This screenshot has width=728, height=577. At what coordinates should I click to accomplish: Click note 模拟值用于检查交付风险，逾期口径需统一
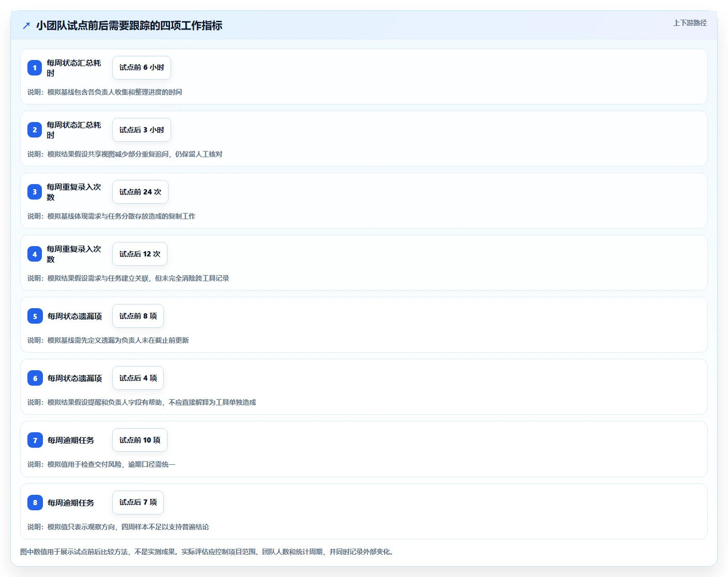101,464
